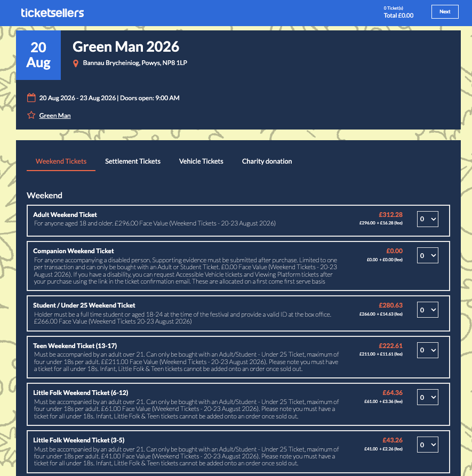Click the Adult Weekend Ticket price £312.28
This screenshot has height=476, width=472.
click(x=390, y=215)
